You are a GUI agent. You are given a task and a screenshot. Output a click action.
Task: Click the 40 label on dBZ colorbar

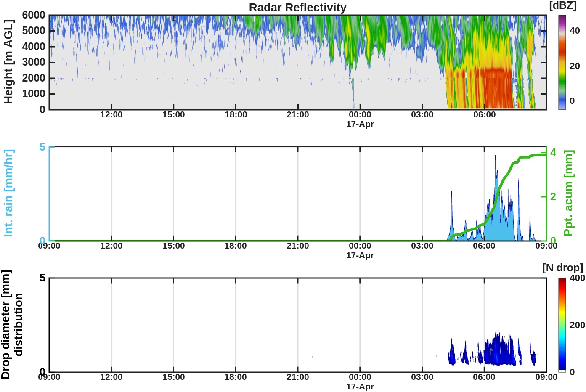pos(575,31)
